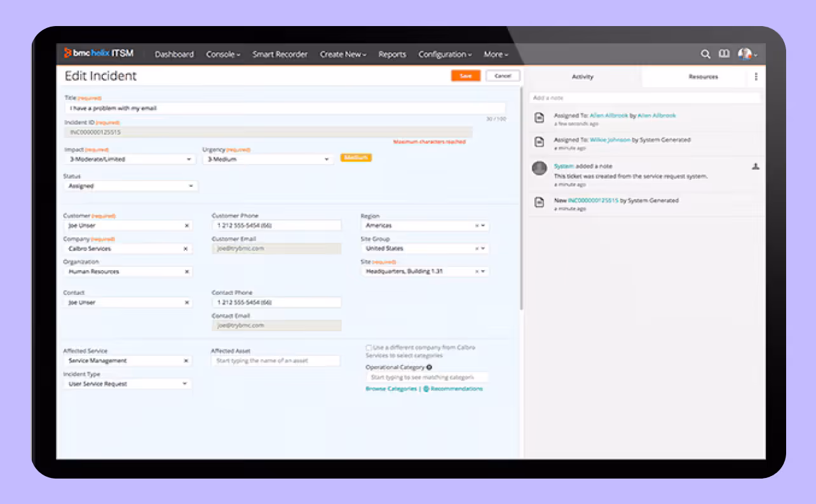This screenshot has height=504, width=816.
Task: Click the Customer Email field
Action: pyautogui.click(x=276, y=249)
